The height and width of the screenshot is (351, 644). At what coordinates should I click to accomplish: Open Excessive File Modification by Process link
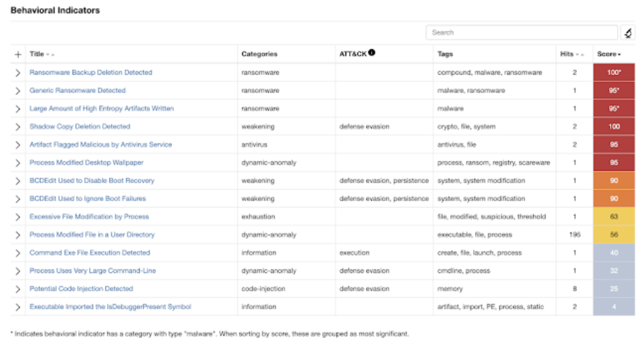pyautogui.click(x=89, y=217)
